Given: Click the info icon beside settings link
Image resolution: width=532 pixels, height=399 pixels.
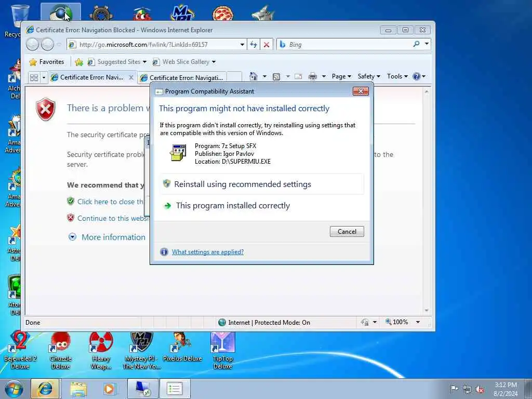Looking at the screenshot, I should tap(164, 252).
